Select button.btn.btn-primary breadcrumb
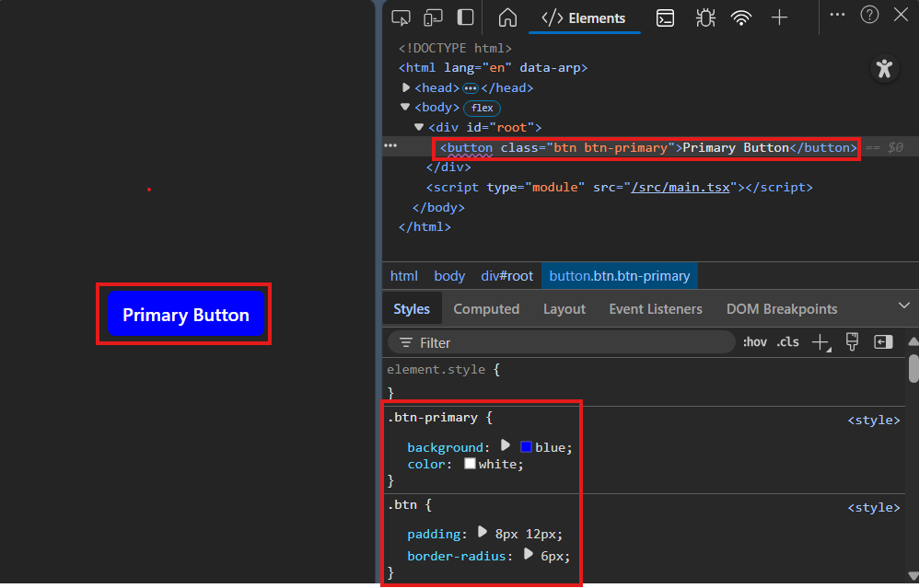Image resolution: width=919 pixels, height=588 pixels. click(620, 276)
